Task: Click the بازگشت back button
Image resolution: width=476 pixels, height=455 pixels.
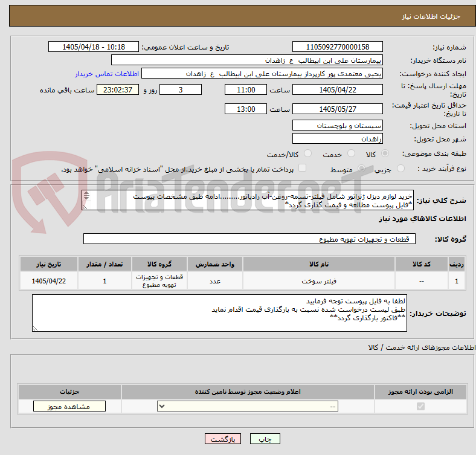Action: pos(223,439)
